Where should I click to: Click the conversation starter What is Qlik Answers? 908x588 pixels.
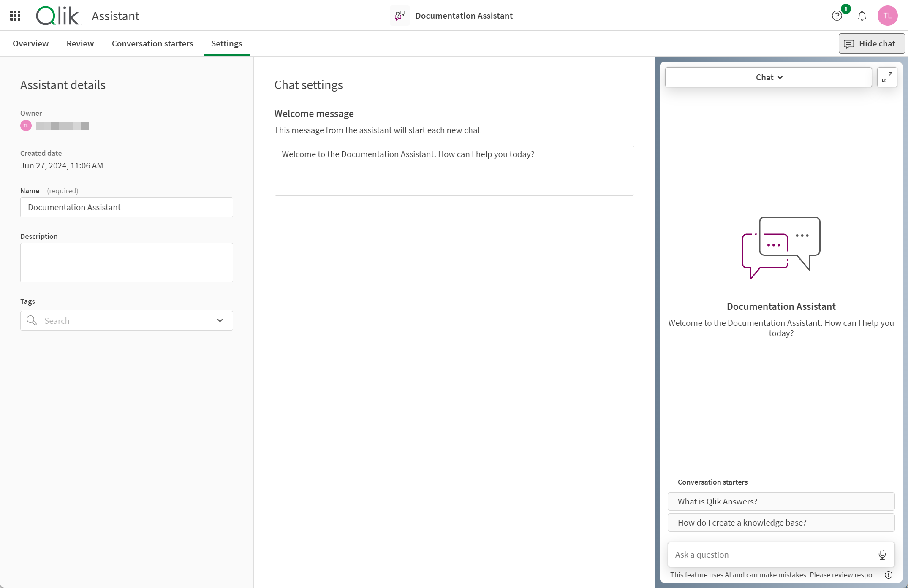(782, 501)
